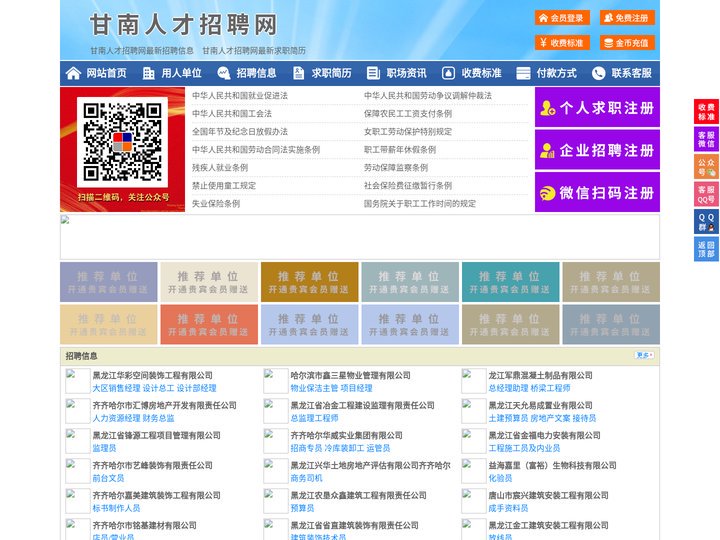
Task: Click the blue QQ群 side widget
Action: pyautogui.click(x=706, y=222)
